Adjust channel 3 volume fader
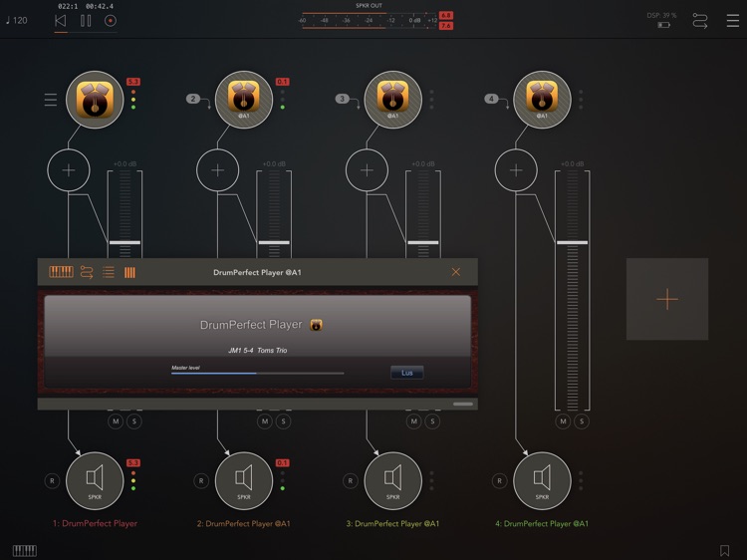 (x=423, y=242)
